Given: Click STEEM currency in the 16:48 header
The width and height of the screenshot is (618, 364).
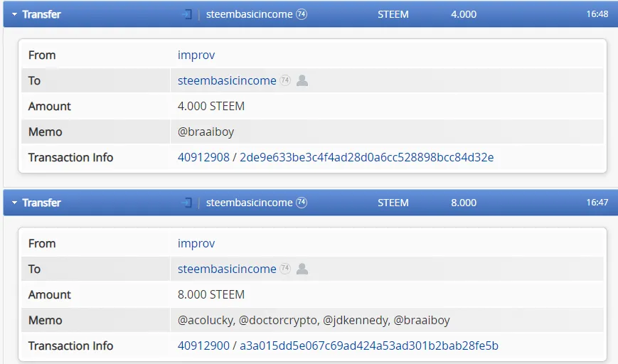Looking at the screenshot, I should (393, 15).
